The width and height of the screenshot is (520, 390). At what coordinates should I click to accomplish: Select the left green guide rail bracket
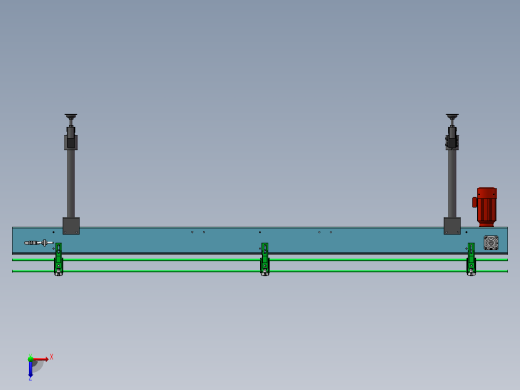[58, 259]
